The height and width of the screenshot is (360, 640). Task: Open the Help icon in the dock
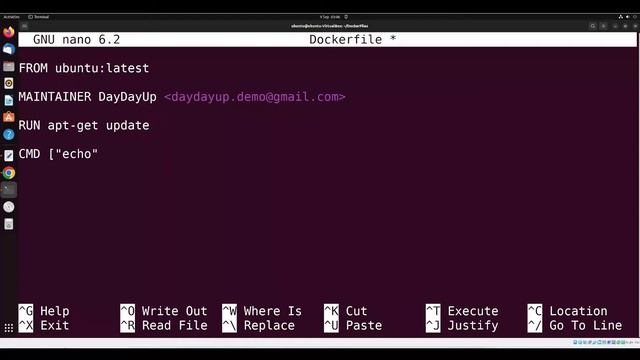(x=9, y=135)
